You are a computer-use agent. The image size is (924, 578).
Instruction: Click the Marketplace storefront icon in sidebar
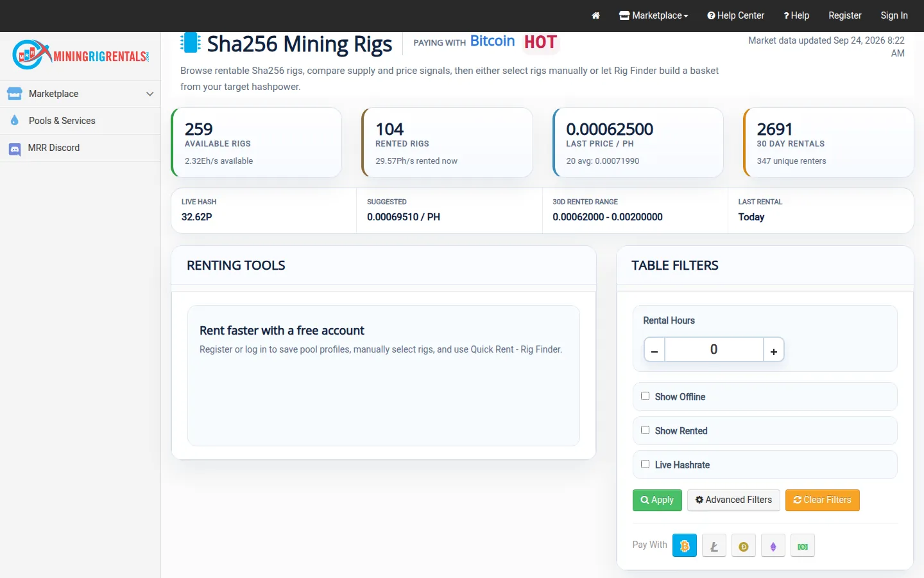coord(14,94)
